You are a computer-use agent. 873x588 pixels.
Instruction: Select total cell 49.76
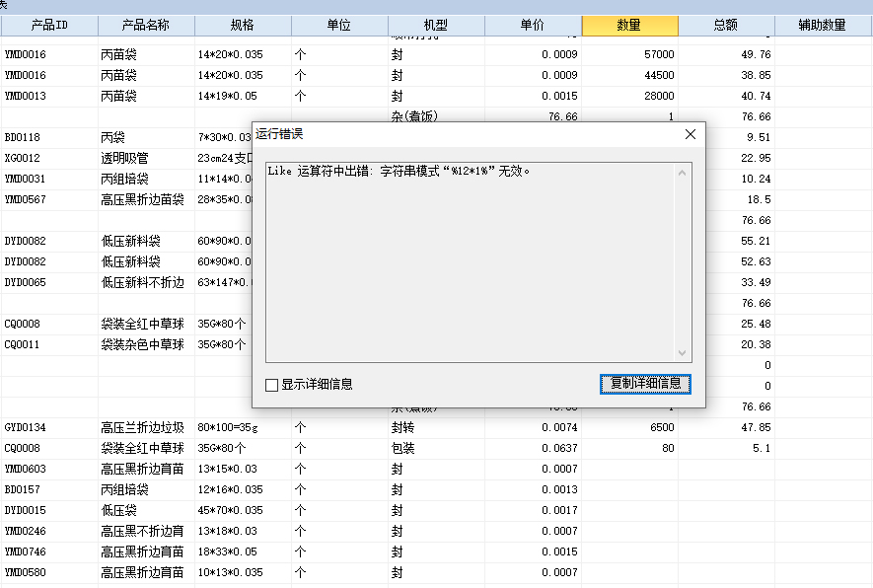click(726, 54)
